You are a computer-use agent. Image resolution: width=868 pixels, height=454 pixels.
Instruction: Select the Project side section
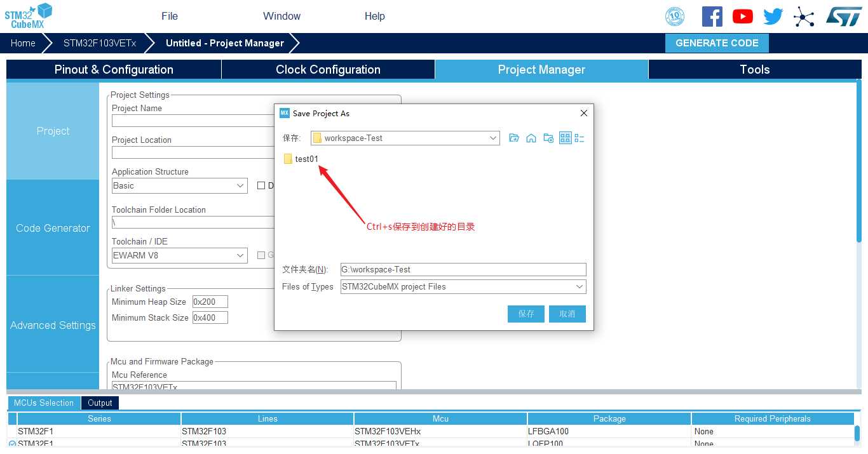tap(53, 131)
